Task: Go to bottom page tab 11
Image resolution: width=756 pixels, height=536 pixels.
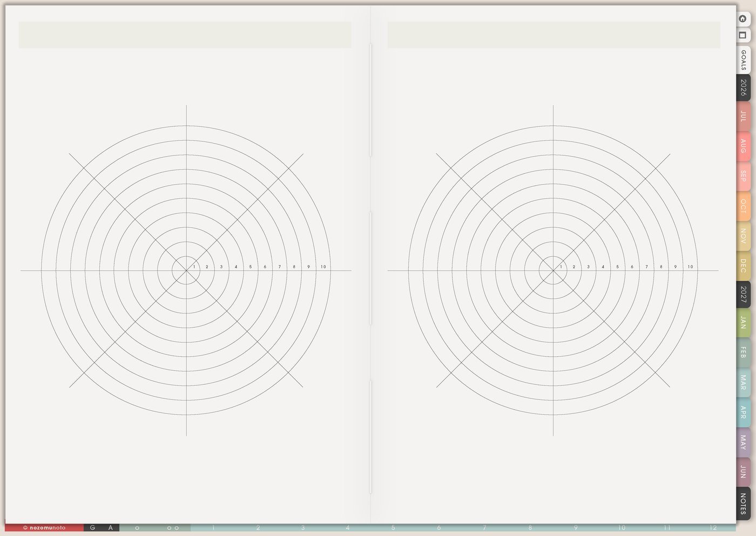Action: 667,528
